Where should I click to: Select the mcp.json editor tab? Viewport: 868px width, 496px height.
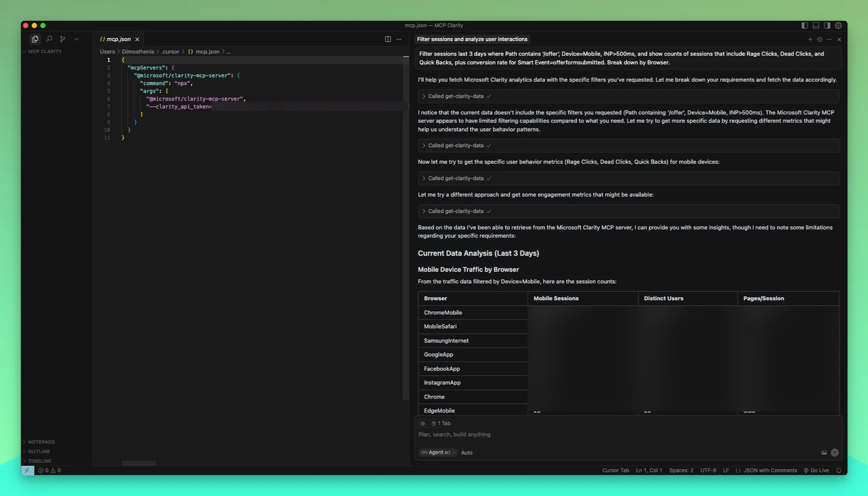118,39
